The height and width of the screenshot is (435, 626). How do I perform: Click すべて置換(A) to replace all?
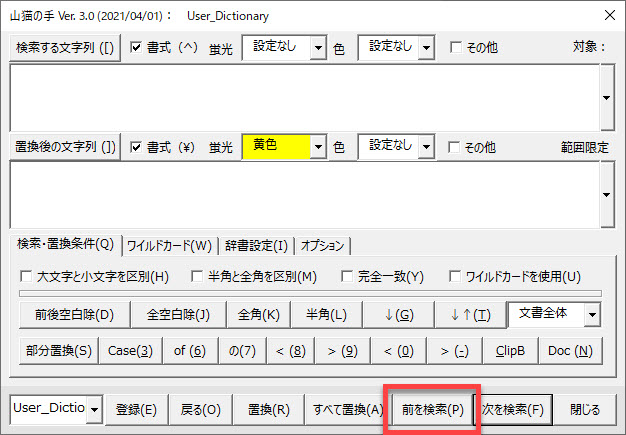[x=347, y=409]
